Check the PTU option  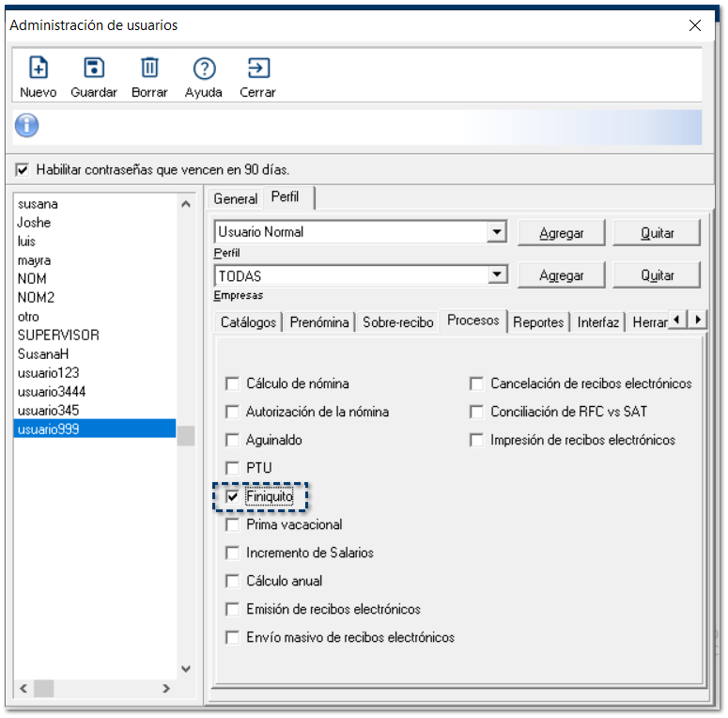coord(232,468)
